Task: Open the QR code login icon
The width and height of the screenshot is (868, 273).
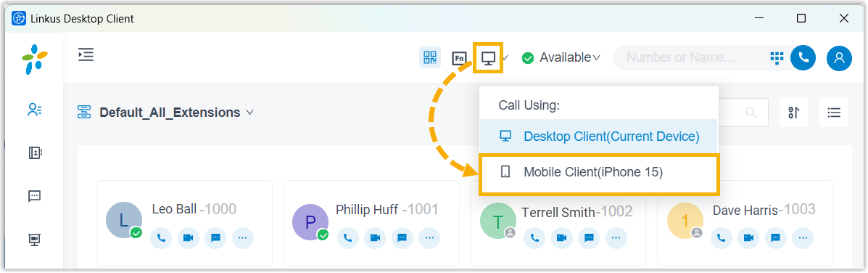Action: click(429, 57)
